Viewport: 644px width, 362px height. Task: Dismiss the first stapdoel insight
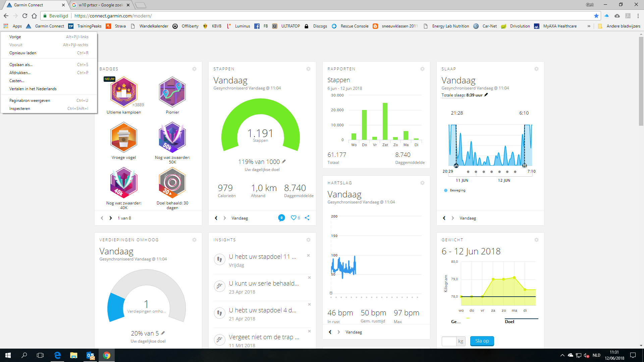[x=308, y=255]
